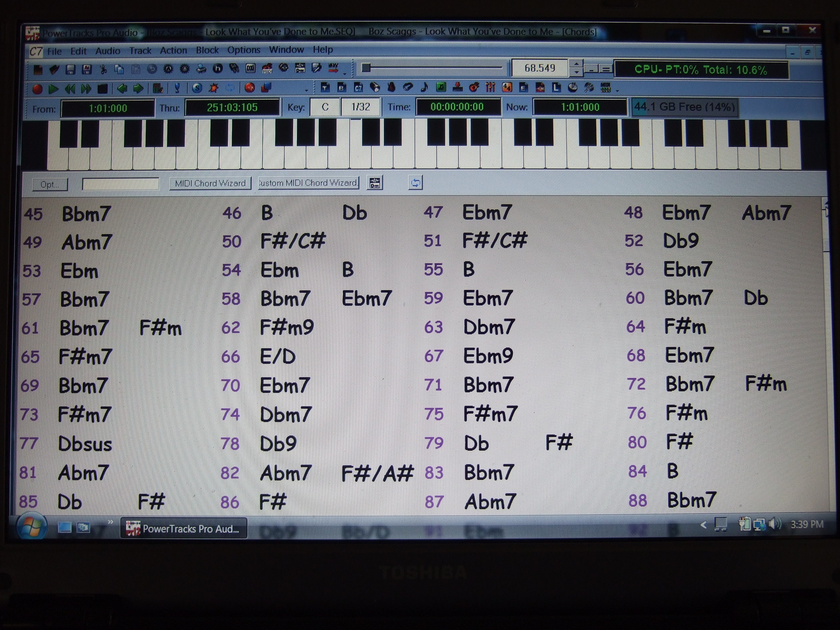Click the Opt... button
Screen dimensions: 840x630
tap(50, 185)
